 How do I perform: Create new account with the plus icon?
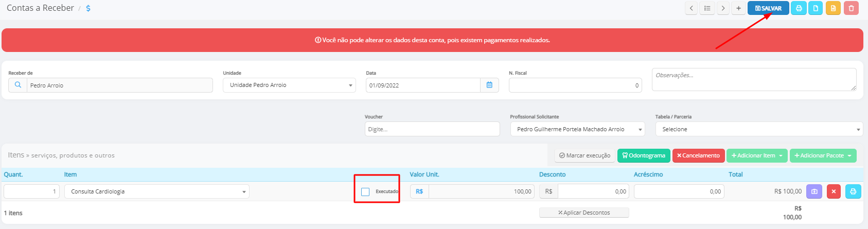click(x=738, y=8)
